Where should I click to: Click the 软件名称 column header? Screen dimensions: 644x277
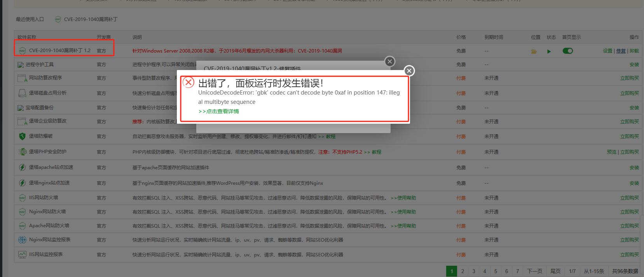click(x=27, y=37)
